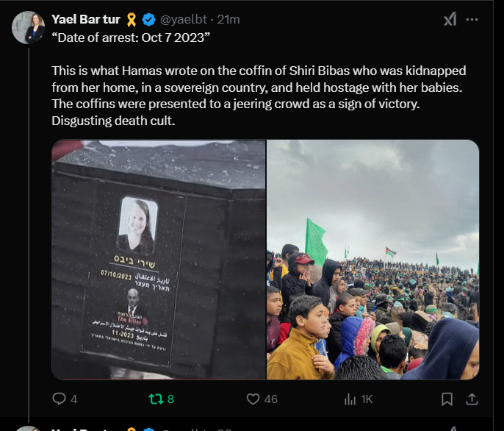Viewport: 504px width, 431px height.
Task: Open Yael Bar tur's profile avatar
Action: point(28,27)
